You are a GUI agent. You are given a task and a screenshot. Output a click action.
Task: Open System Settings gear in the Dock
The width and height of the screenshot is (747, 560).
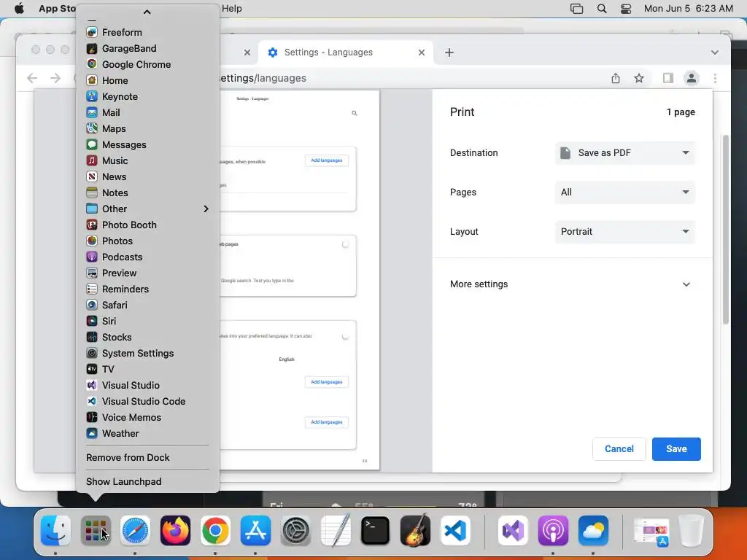click(295, 531)
